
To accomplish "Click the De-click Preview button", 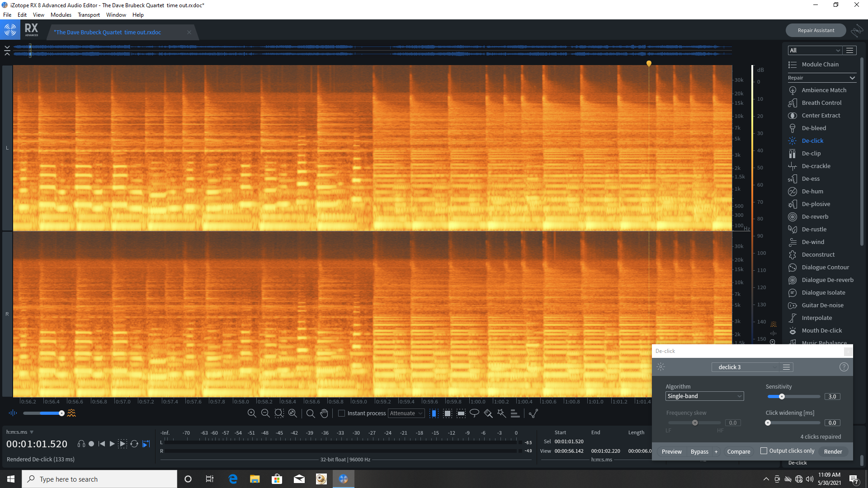I will tap(671, 451).
